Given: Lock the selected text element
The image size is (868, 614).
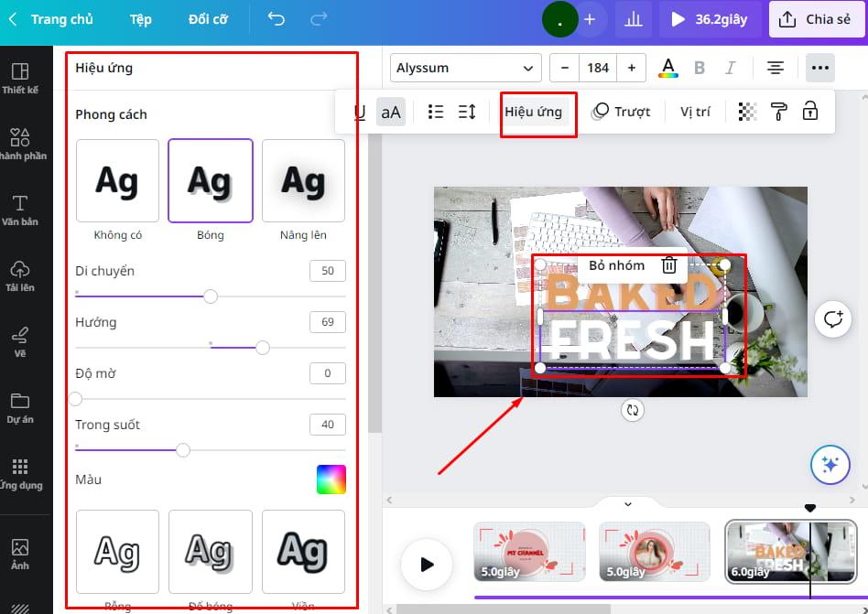Looking at the screenshot, I should point(810,111).
